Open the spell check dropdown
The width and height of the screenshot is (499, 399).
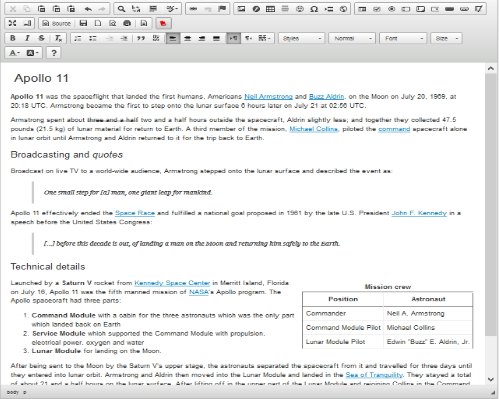[172, 9]
